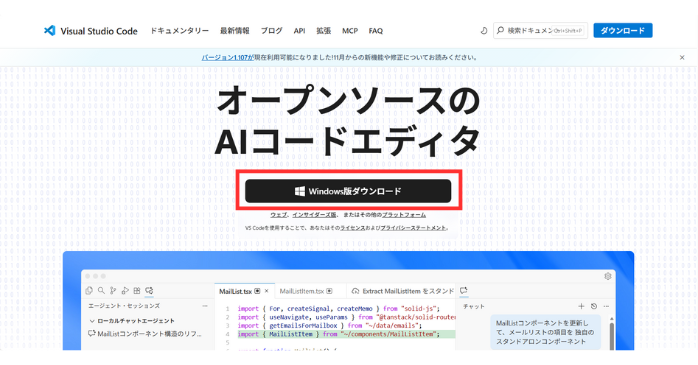Collapse the ローカルチャットエージェント section
Screen dimensions: 698x365
[x=92, y=320]
